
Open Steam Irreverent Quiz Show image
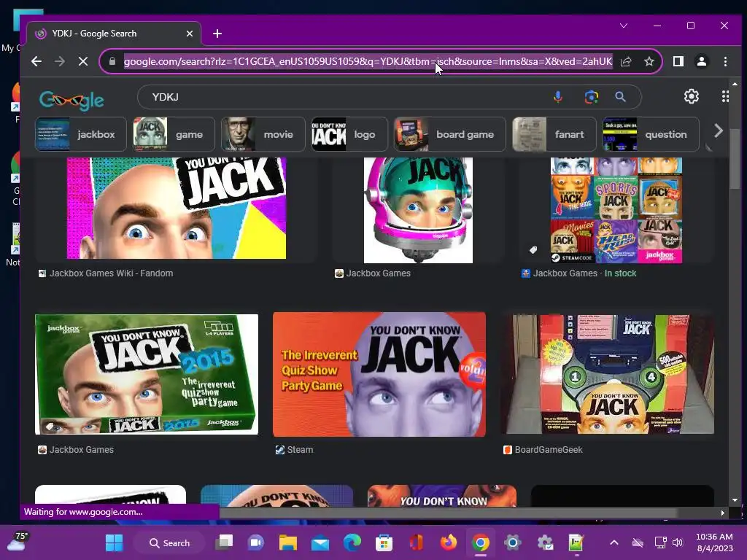pos(379,374)
